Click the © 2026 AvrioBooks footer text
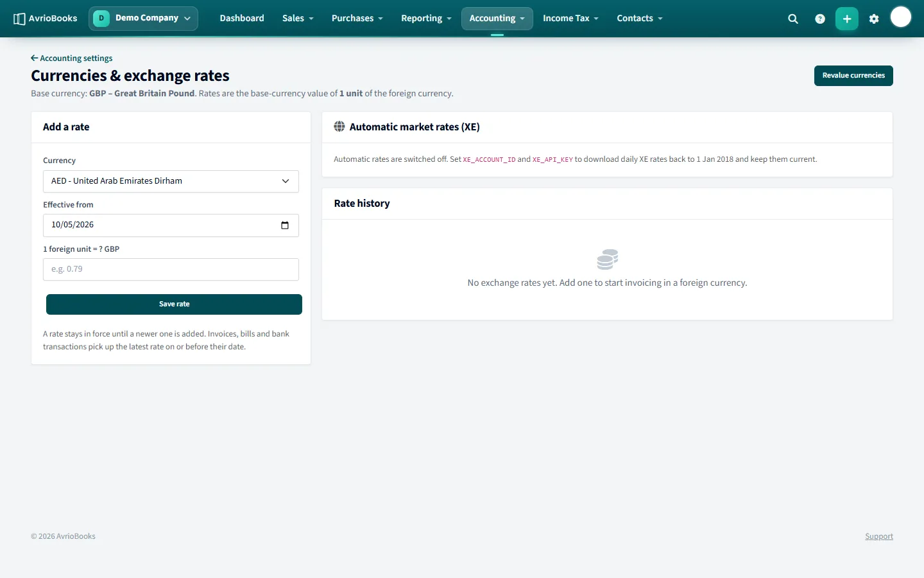 tap(63, 537)
